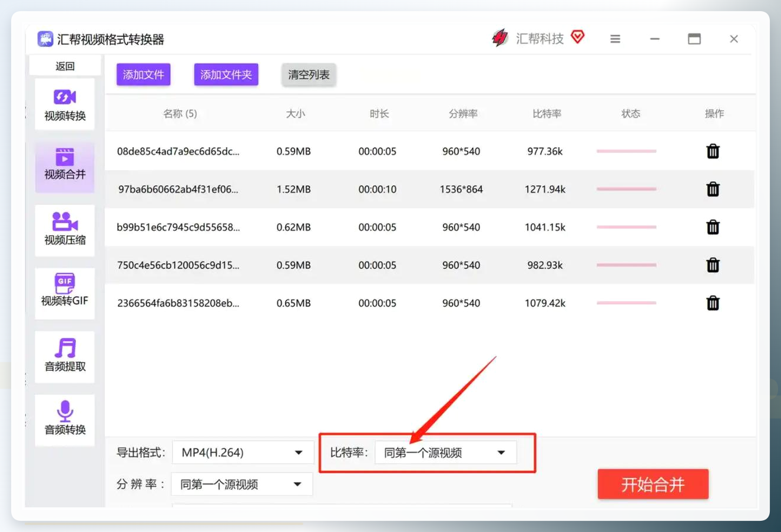Delete the 2366564fa6b83158208eb file row

point(713,303)
